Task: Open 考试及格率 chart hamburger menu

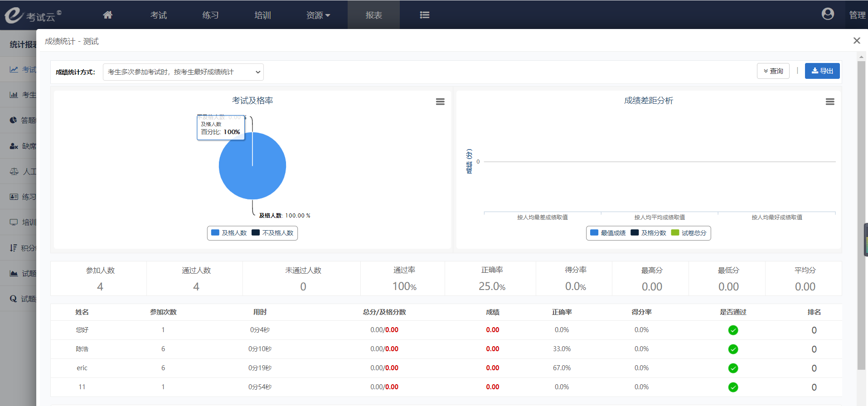Action: pos(440,102)
